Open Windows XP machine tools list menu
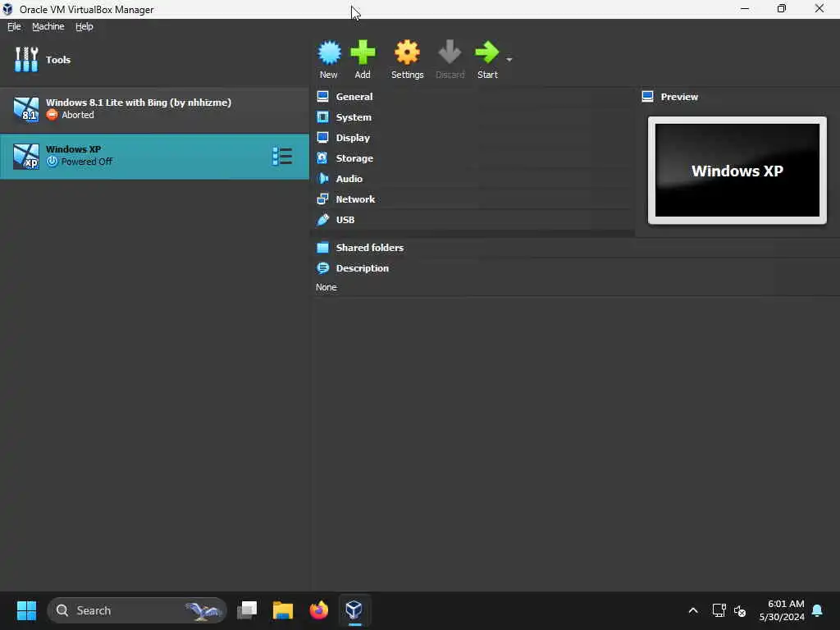This screenshot has width=840, height=630. point(282,157)
